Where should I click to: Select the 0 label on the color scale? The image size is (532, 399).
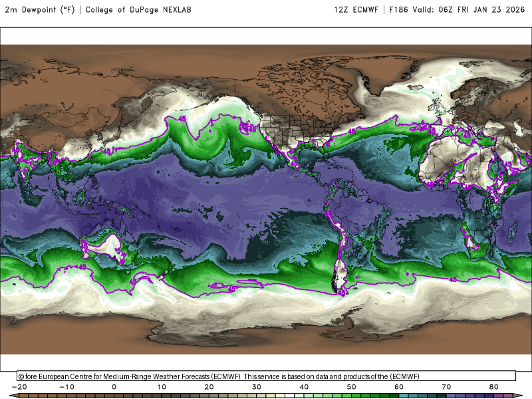point(114,387)
